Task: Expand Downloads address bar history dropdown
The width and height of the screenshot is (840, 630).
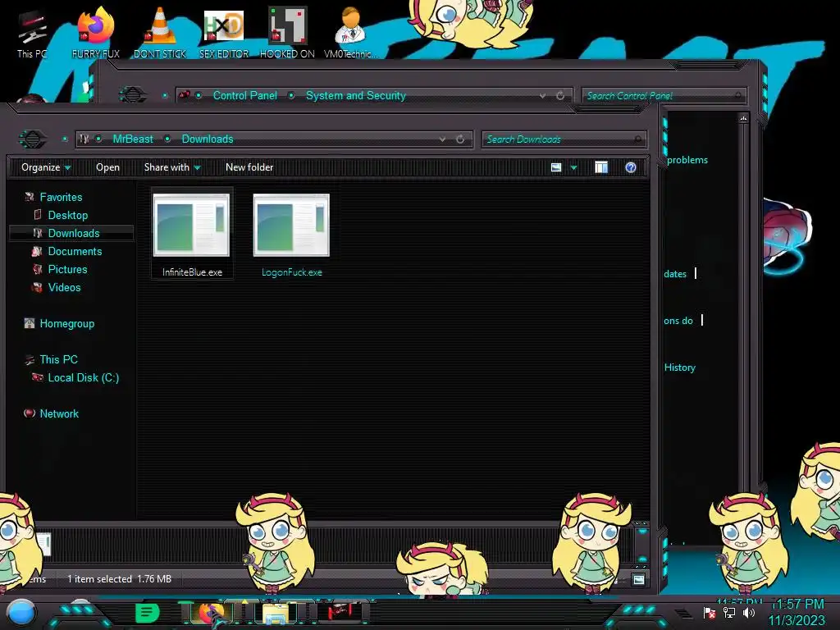Action: tap(442, 139)
